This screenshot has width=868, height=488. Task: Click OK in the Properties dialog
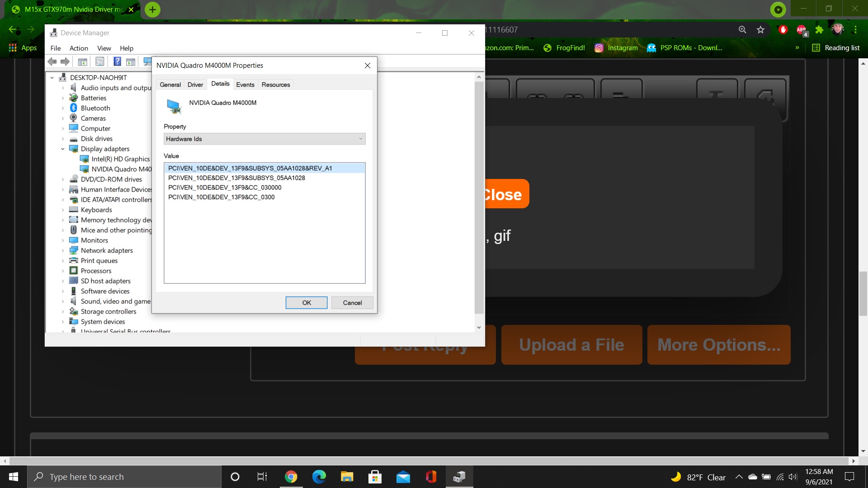[x=306, y=303]
